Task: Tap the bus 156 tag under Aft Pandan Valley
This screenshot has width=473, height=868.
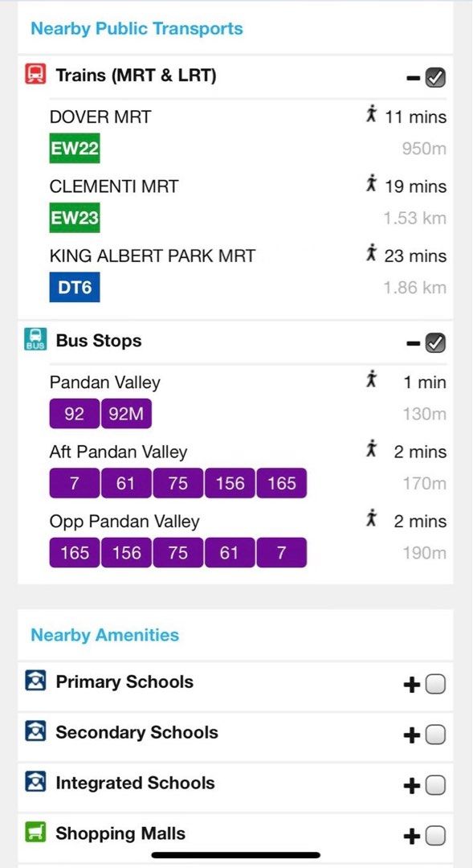Action: [x=230, y=483]
